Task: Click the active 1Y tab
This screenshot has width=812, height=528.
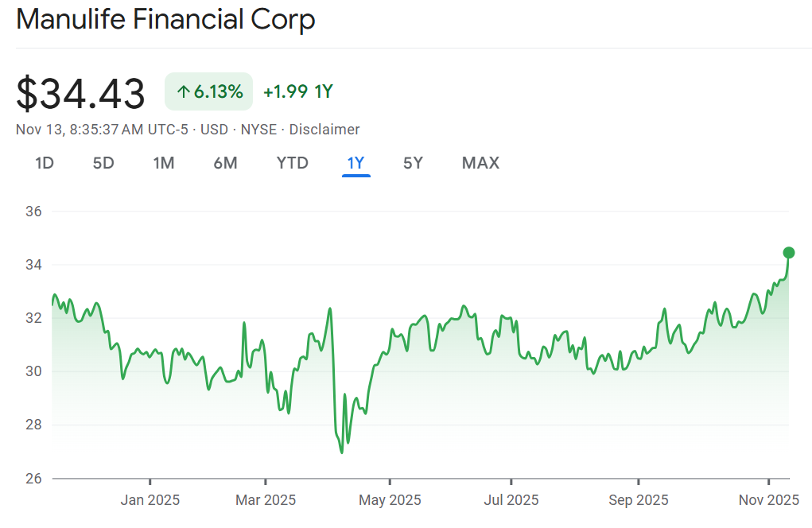Action: tap(355, 163)
